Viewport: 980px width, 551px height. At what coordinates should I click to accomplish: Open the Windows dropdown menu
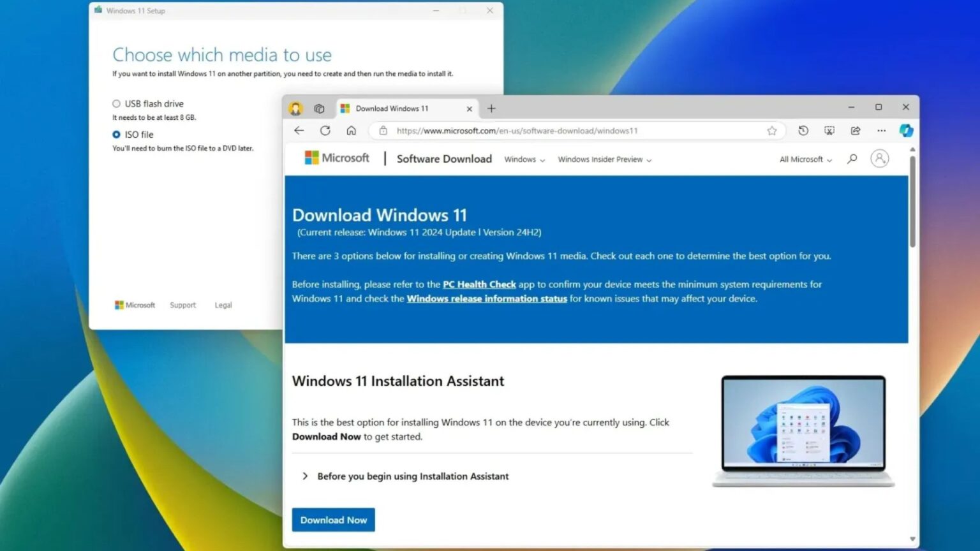pyautogui.click(x=524, y=159)
